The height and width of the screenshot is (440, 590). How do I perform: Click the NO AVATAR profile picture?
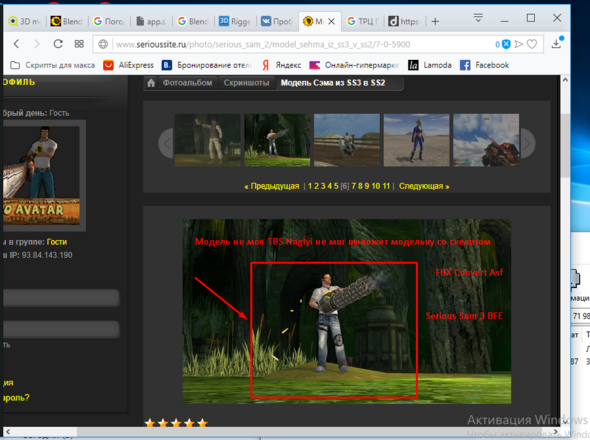click(x=41, y=175)
